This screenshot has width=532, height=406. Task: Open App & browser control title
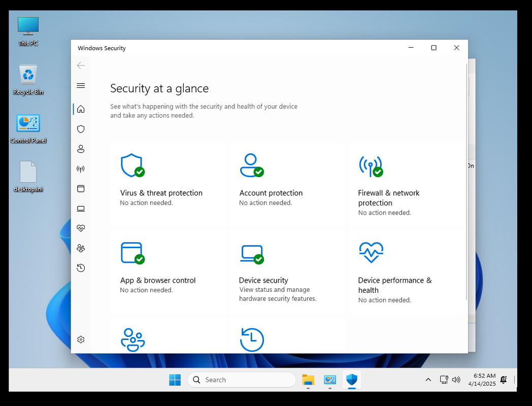[x=158, y=280]
